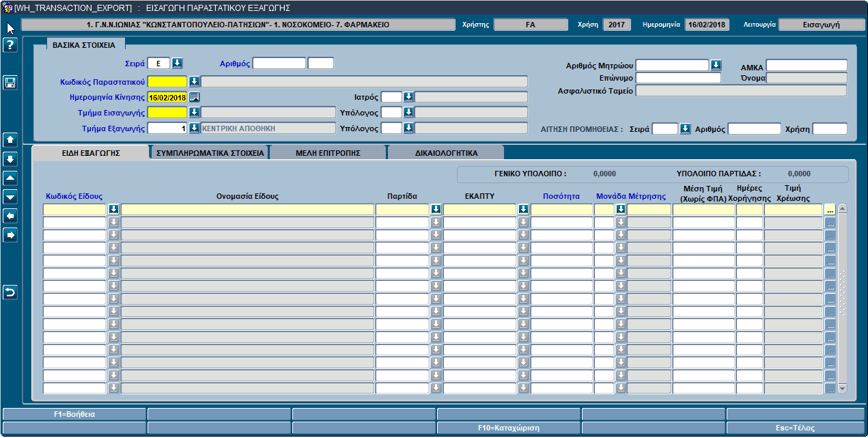Image resolution: width=868 pixels, height=438 pixels.
Task: Click scrollbar down arrow of items grid
Action: [x=842, y=389]
